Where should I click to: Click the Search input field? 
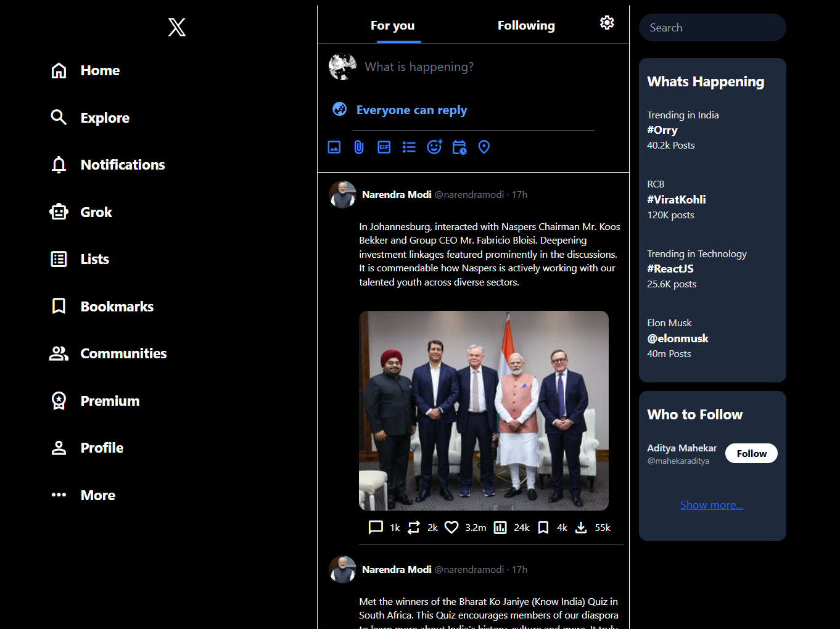(x=712, y=28)
